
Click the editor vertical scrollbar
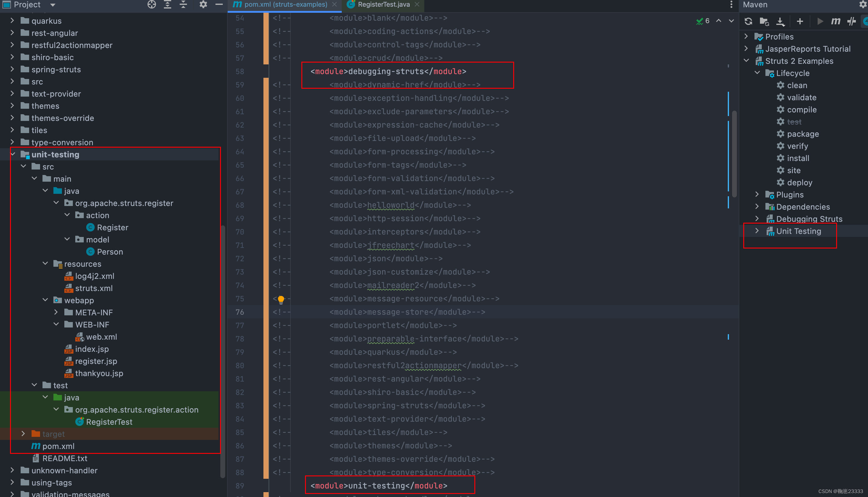[734, 154]
